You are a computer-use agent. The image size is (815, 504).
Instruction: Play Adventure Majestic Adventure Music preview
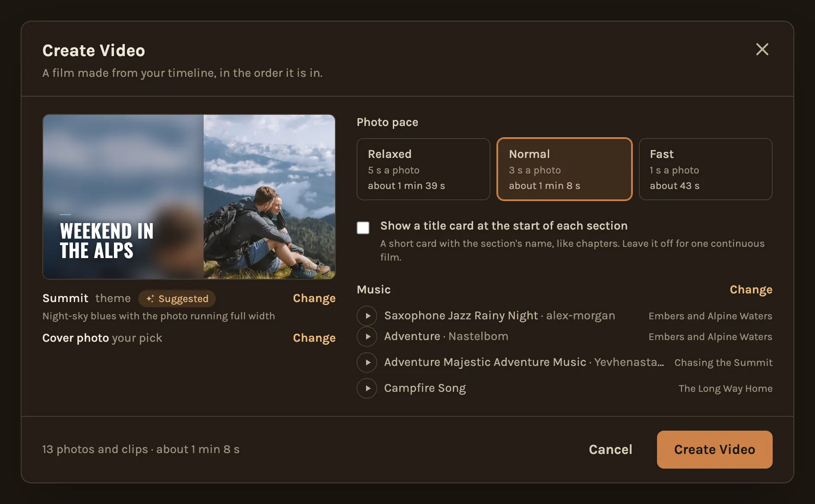[367, 362]
